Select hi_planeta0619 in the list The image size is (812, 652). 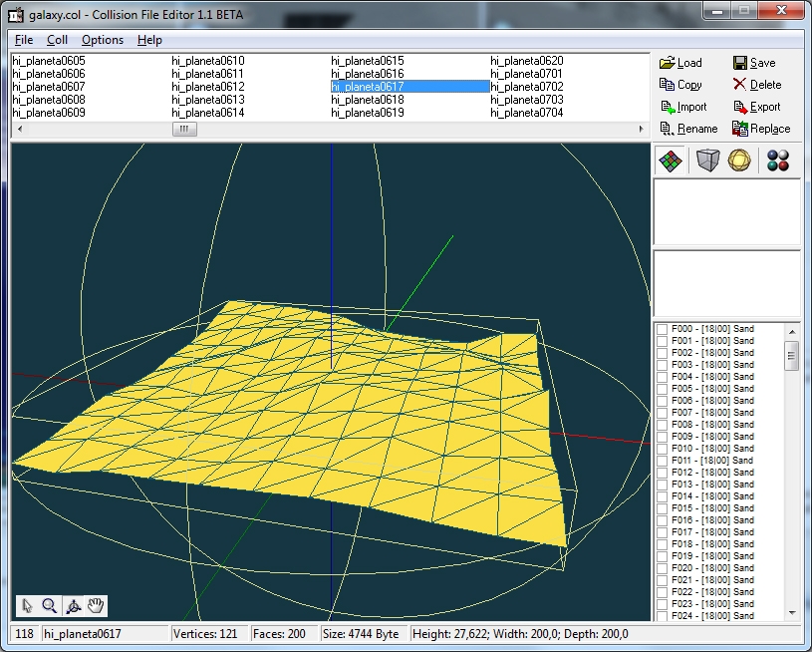(x=368, y=113)
